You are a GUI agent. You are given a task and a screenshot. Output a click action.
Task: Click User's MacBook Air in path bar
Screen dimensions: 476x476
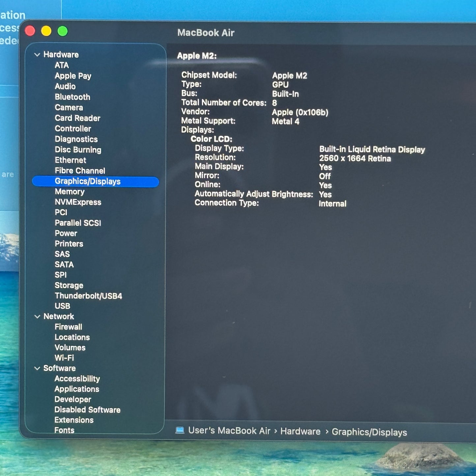point(229,431)
